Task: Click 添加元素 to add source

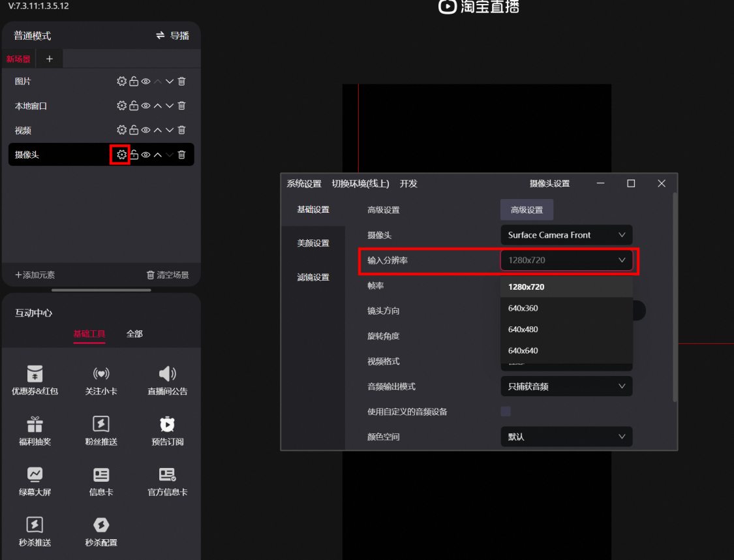Action: 35,275
